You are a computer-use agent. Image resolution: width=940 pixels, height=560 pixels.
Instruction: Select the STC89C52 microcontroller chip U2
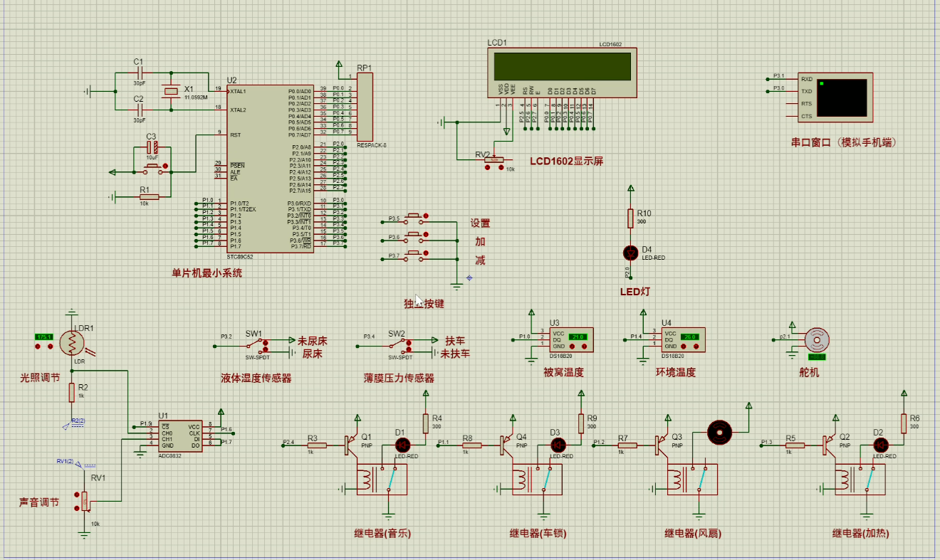[271, 168]
